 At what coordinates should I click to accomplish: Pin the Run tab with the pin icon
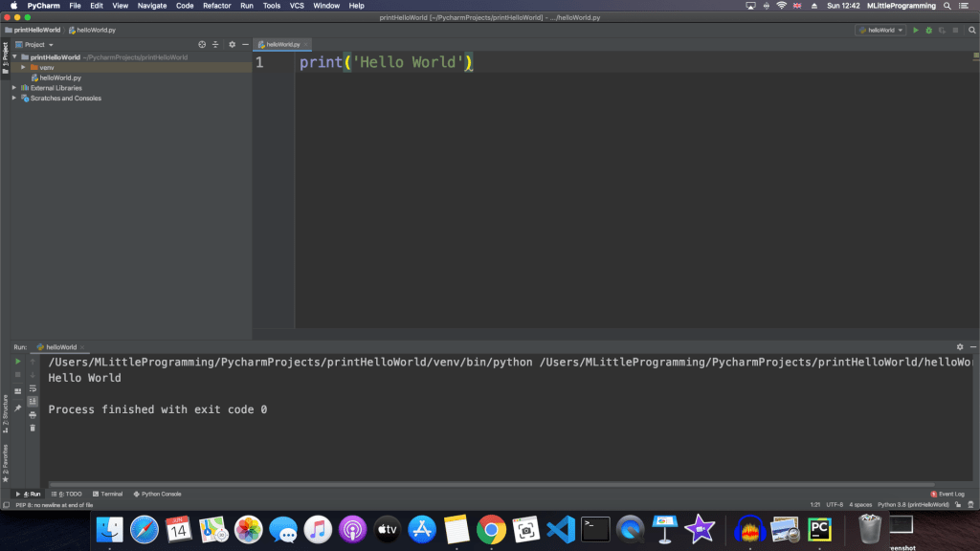tap(17, 408)
